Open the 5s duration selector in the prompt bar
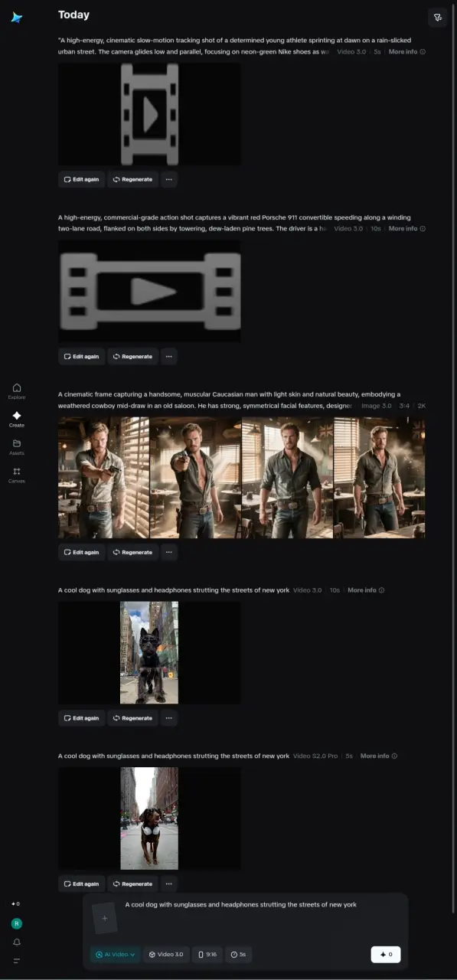 coord(239,955)
